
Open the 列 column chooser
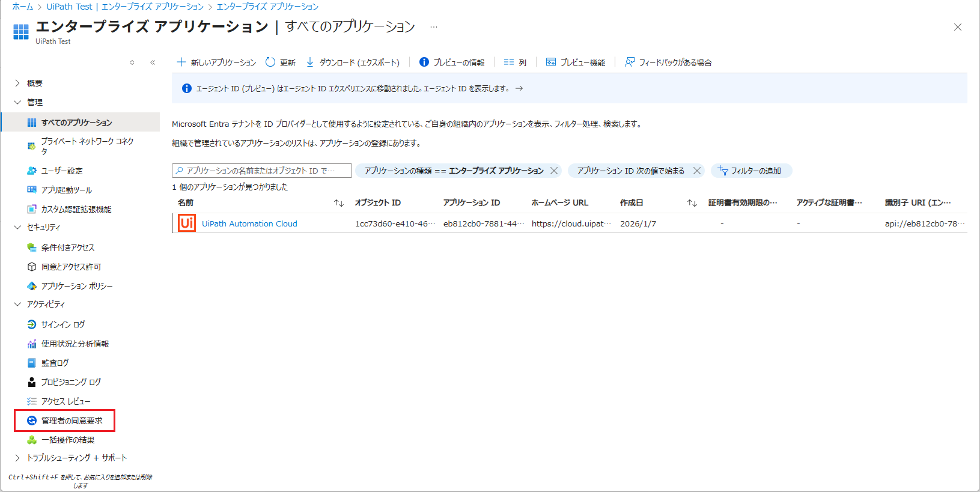[515, 62]
